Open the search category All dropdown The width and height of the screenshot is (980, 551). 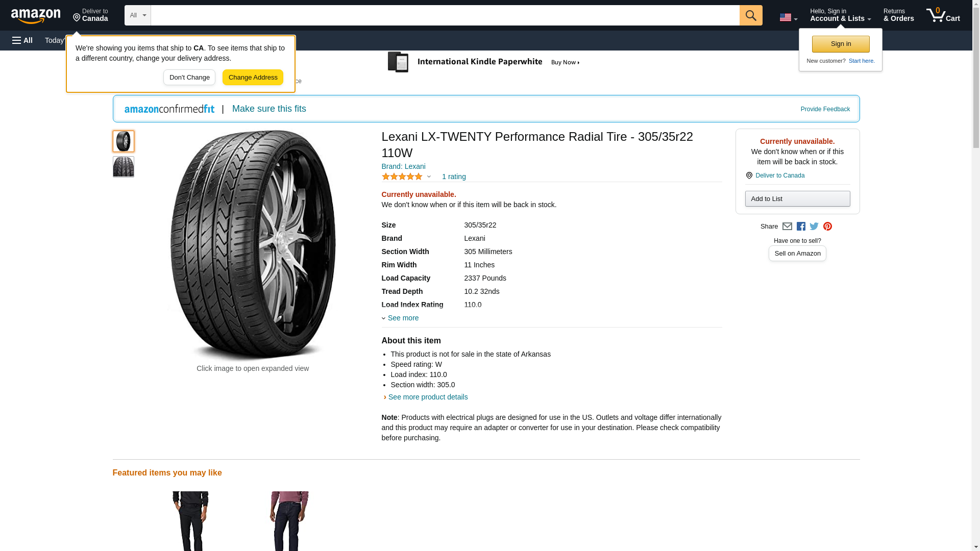click(138, 15)
